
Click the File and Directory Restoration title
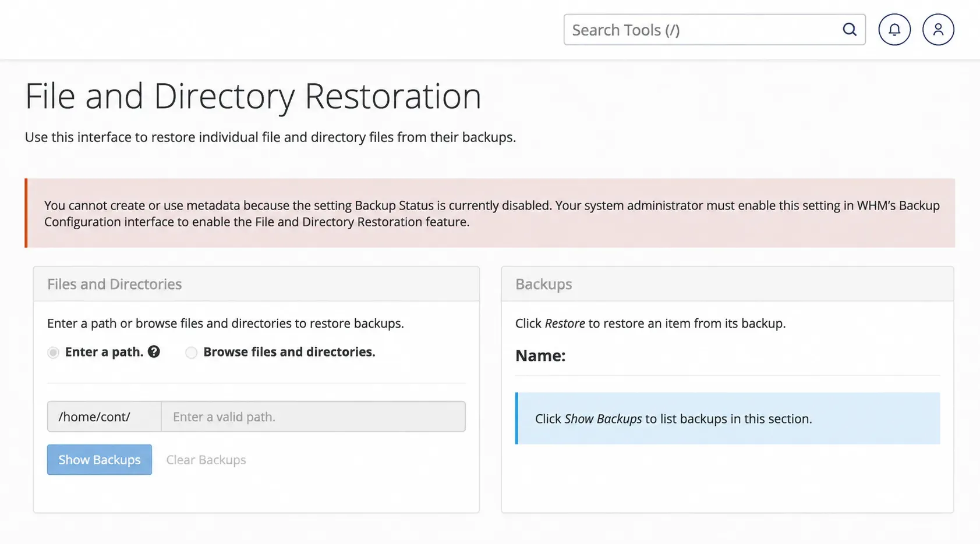coord(253,96)
